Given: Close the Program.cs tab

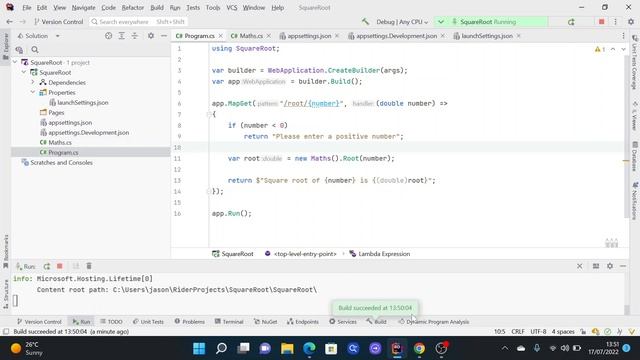Looking at the screenshot, I should click(220, 36).
